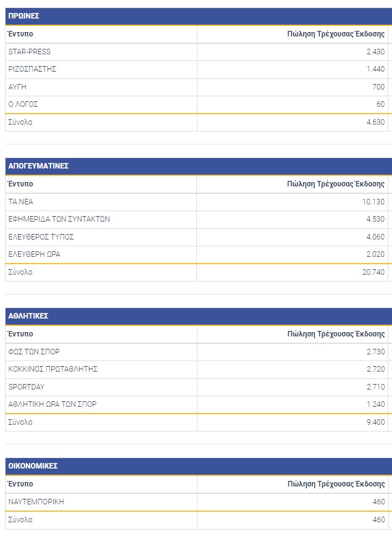The image size is (392, 534).
Task: Select the ΟΙΚΟΝΟΜΙΚΕΣ section header bar
Action: pos(33,466)
